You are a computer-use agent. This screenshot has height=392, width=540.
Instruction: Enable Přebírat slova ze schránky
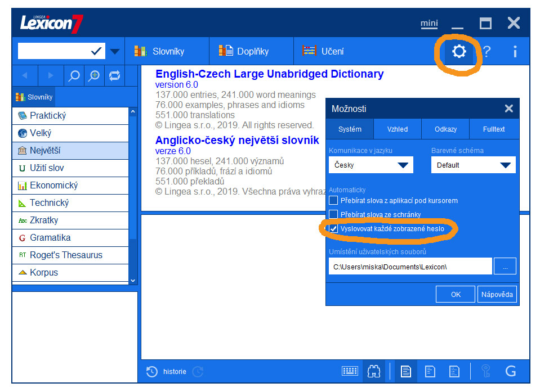[x=333, y=215]
